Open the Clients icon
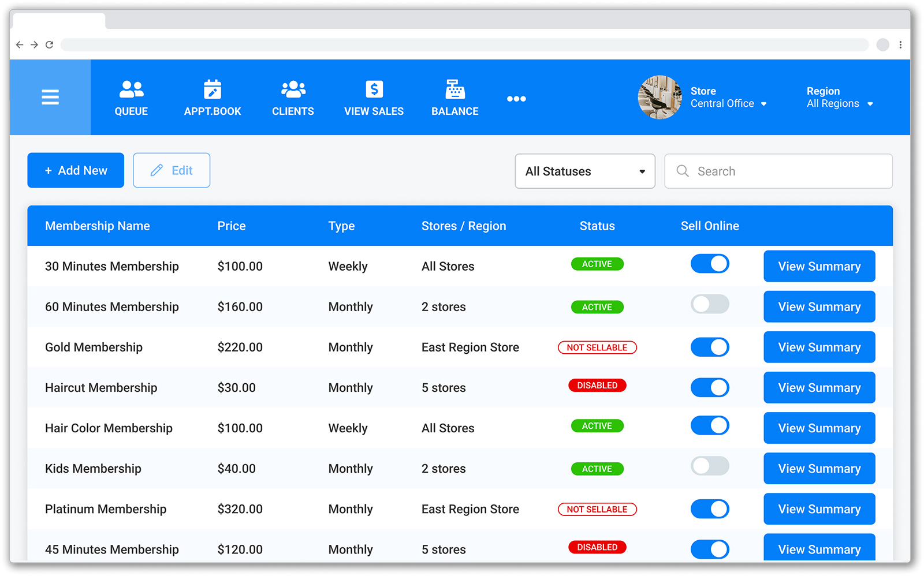This screenshot has width=924, height=576. tap(293, 88)
